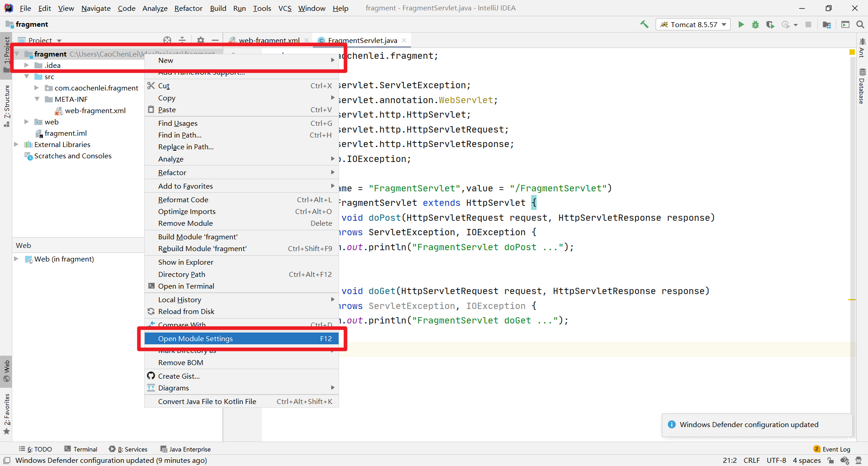This screenshot has width=868, height=466.
Task: Open the Tomcat 8.5.57 run configuration dropdown
Action: [x=693, y=24]
